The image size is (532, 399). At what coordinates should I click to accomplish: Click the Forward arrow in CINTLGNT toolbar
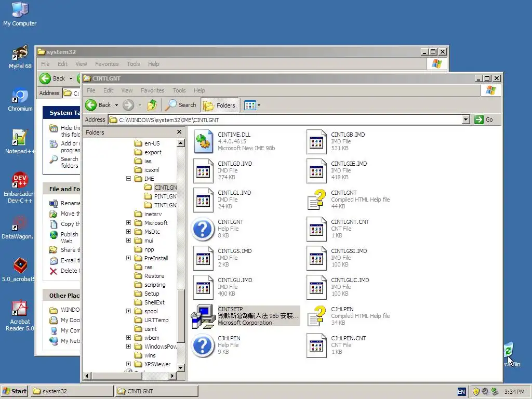(128, 105)
